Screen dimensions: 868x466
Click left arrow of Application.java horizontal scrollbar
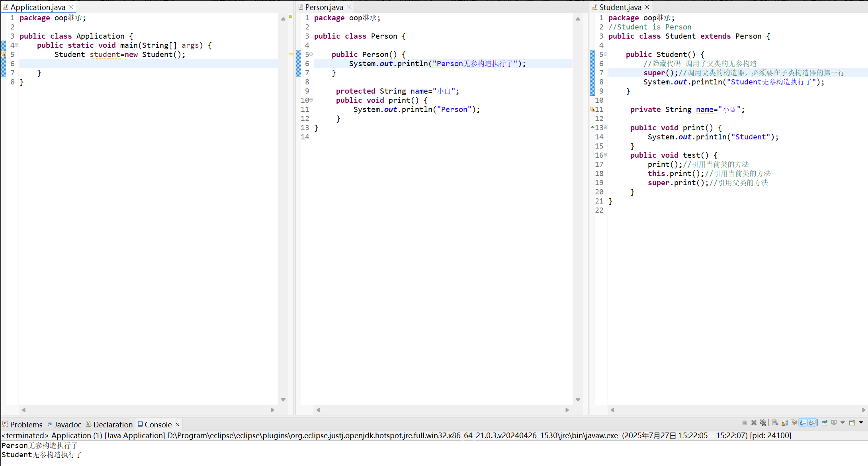(23, 410)
